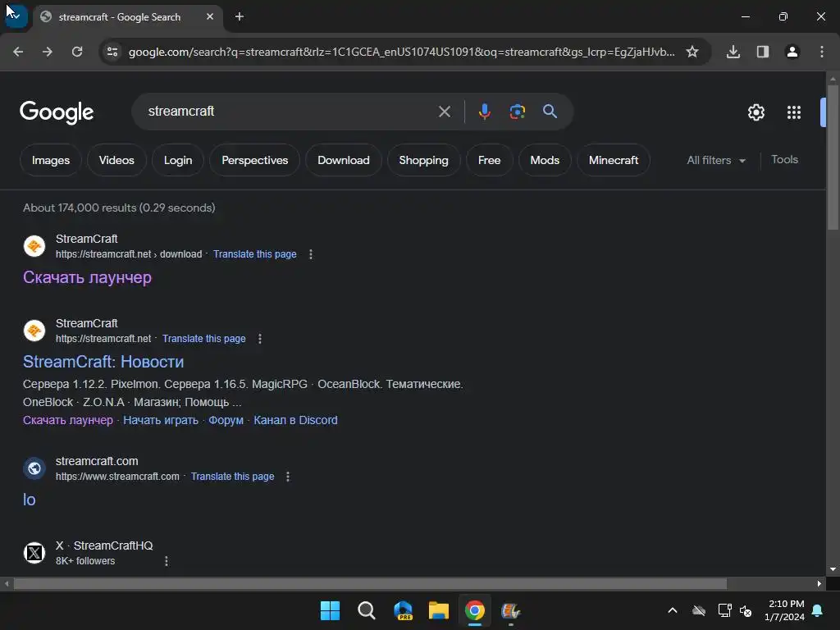
Task: Click the browser back arrow
Action: point(18,52)
